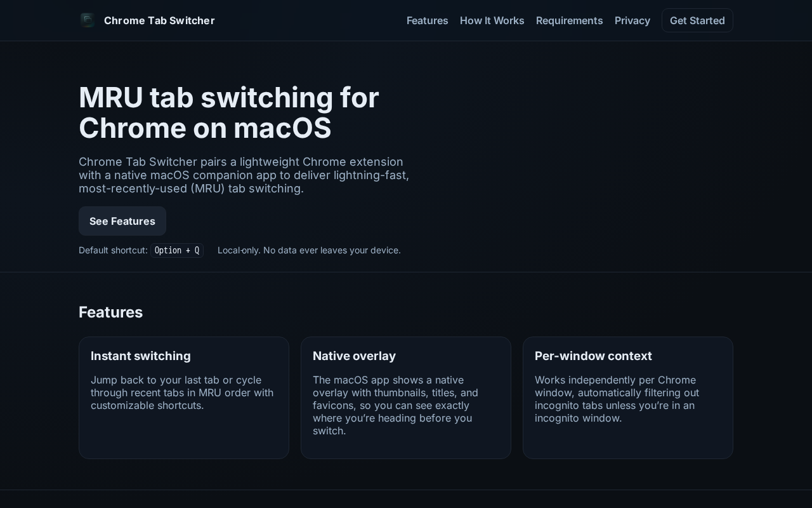812x508 pixels.
Task: Click the See Features button
Action: point(122,221)
